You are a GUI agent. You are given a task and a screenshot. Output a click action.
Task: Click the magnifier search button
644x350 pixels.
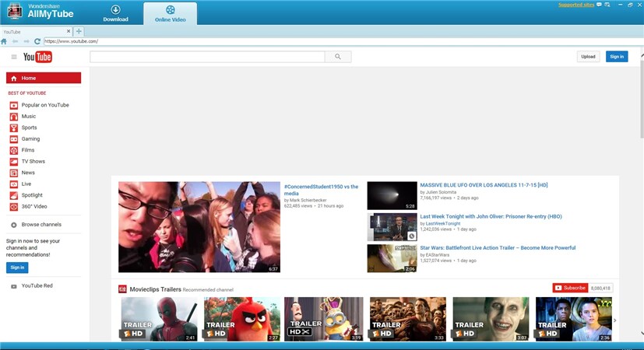point(338,57)
